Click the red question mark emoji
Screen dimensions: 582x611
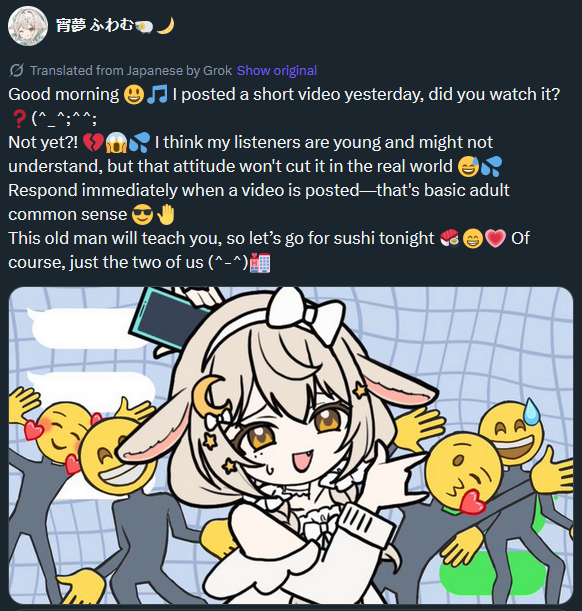[x=18, y=118]
